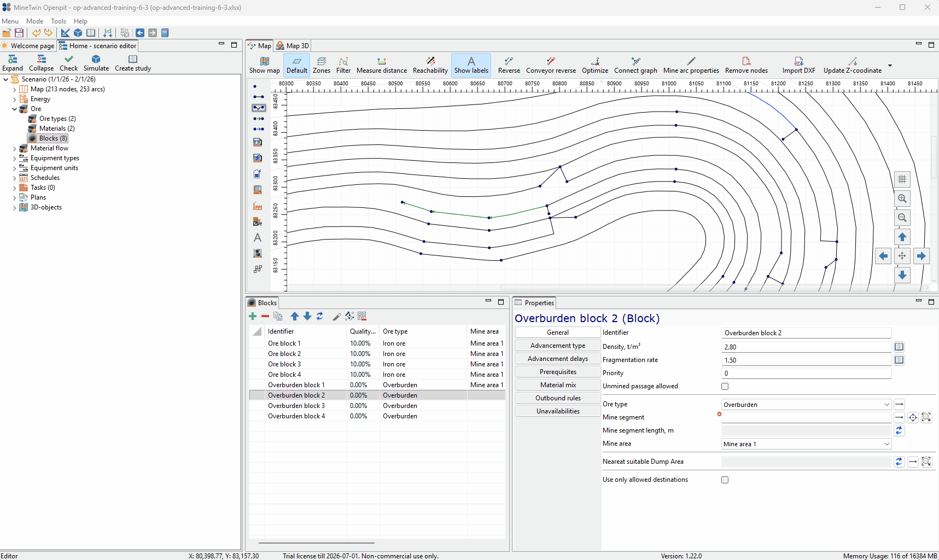Open Advancement type properties section

click(558, 346)
